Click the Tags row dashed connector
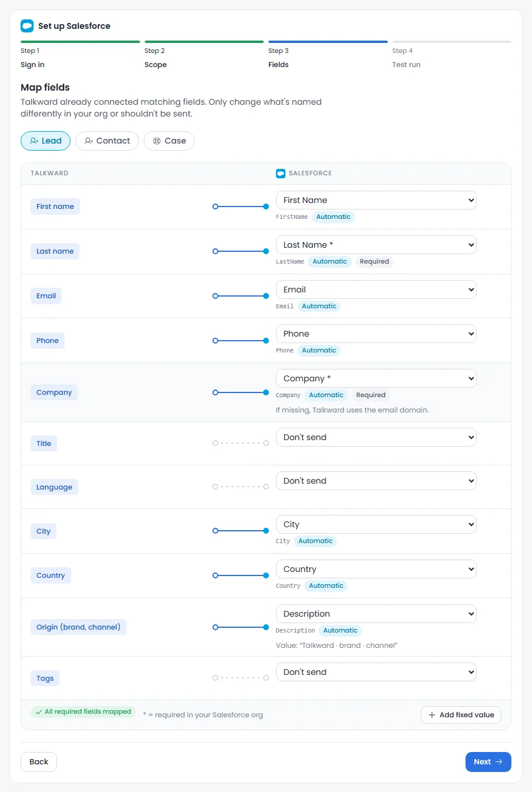Viewport: 532px width, 792px height. 241,678
